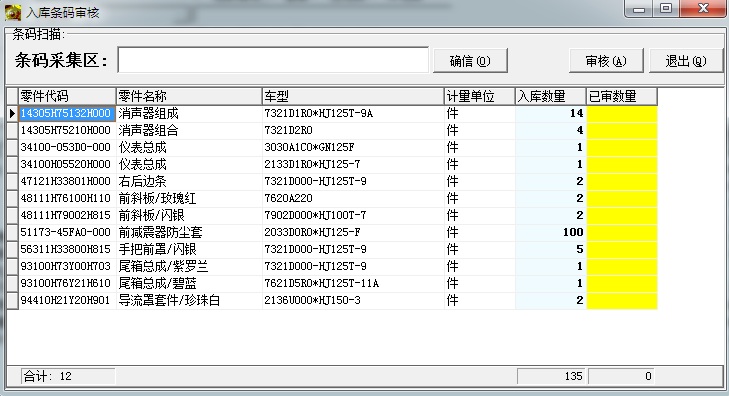Select row with part code 34100-053D0-000
This screenshot has width=729, height=396.
(x=332, y=147)
